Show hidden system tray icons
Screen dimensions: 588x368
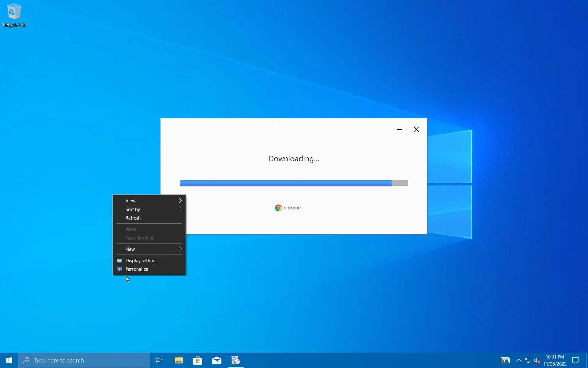pyautogui.click(x=519, y=360)
